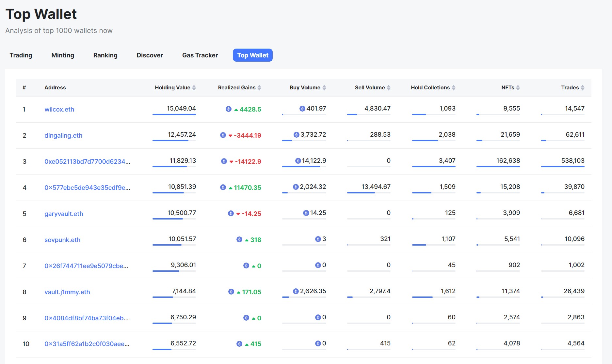The image size is (612, 364).
Task: Open vault.j1mmy.eth wallet page
Action: [67, 292]
